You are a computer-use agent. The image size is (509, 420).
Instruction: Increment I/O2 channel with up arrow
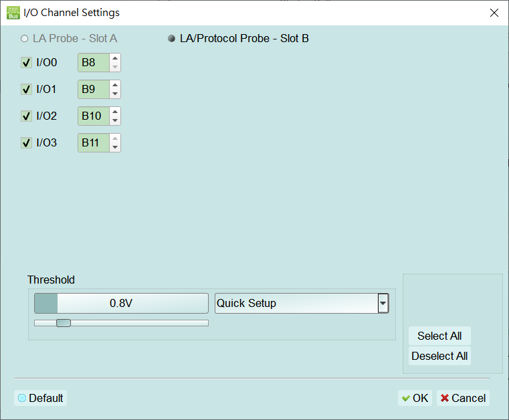point(115,112)
